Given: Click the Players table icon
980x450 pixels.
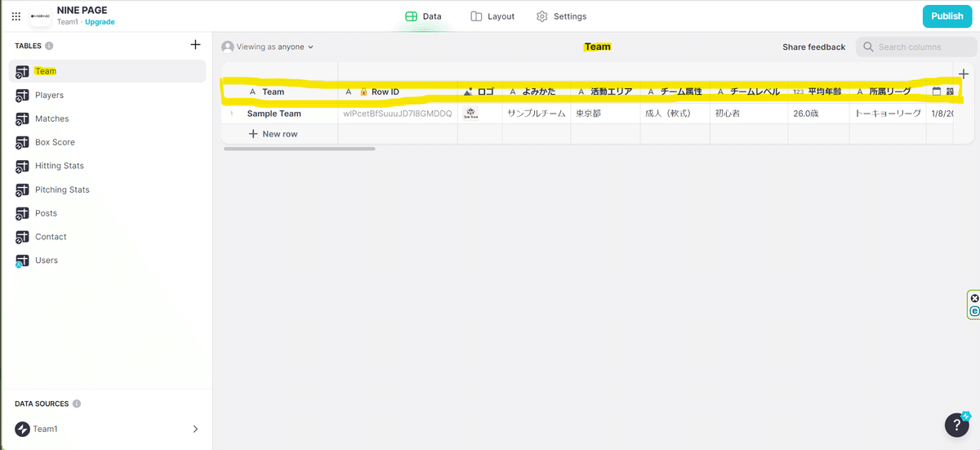Looking at the screenshot, I should pos(22,95).
